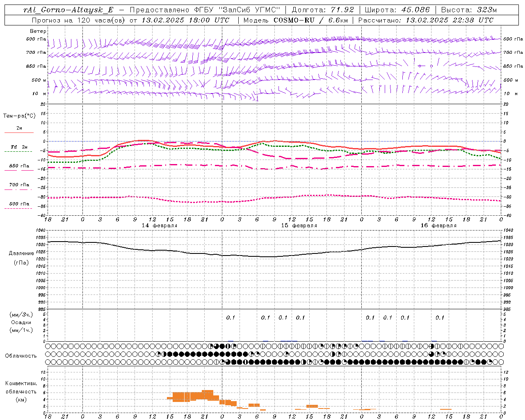Click the (мм/3ч.) precipitation unit label
The width and height of the screenshot is (525, 420).
pyautogui.click(x=21, y=315)
